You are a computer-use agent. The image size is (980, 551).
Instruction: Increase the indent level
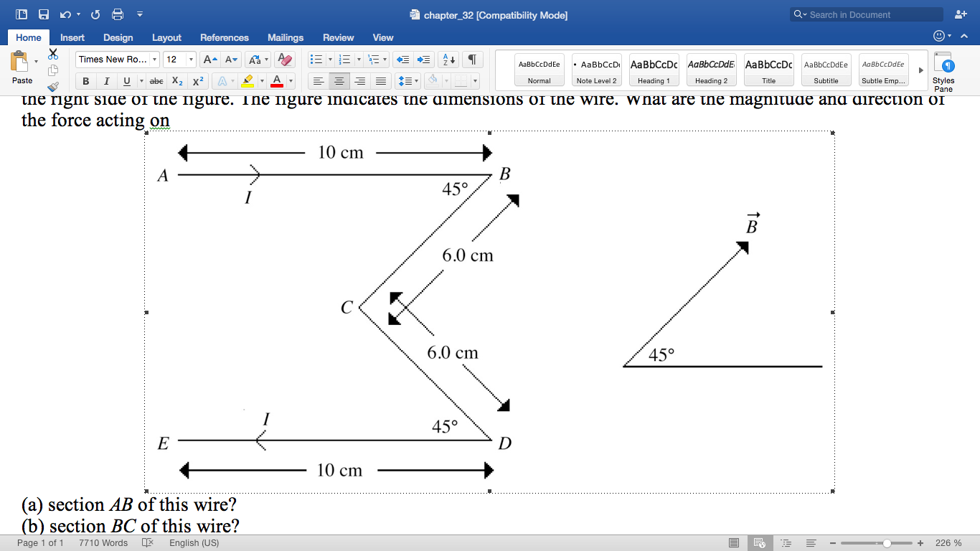[423, 60]
